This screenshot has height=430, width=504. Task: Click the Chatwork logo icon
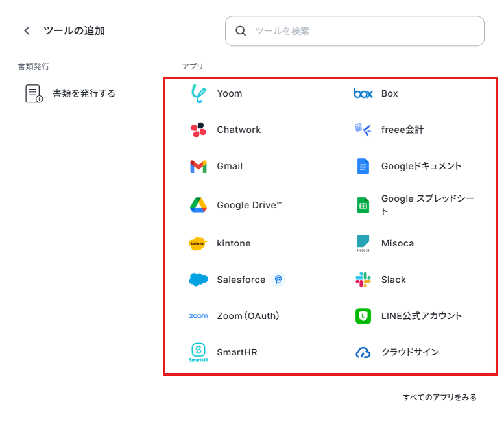pyautogui.click(x=198, y=130)
